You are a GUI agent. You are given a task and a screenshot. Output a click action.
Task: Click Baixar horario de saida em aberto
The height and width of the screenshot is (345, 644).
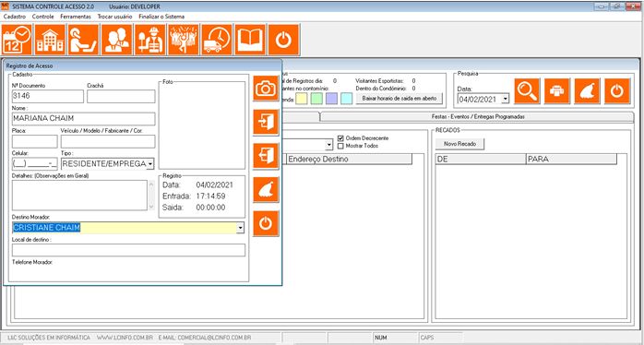coord(400,99)
